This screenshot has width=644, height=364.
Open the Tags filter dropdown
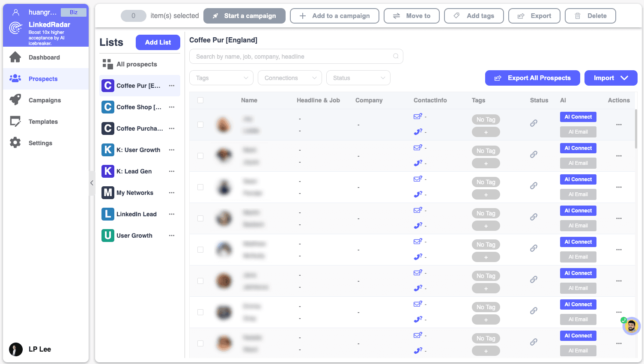pos(221,78)
